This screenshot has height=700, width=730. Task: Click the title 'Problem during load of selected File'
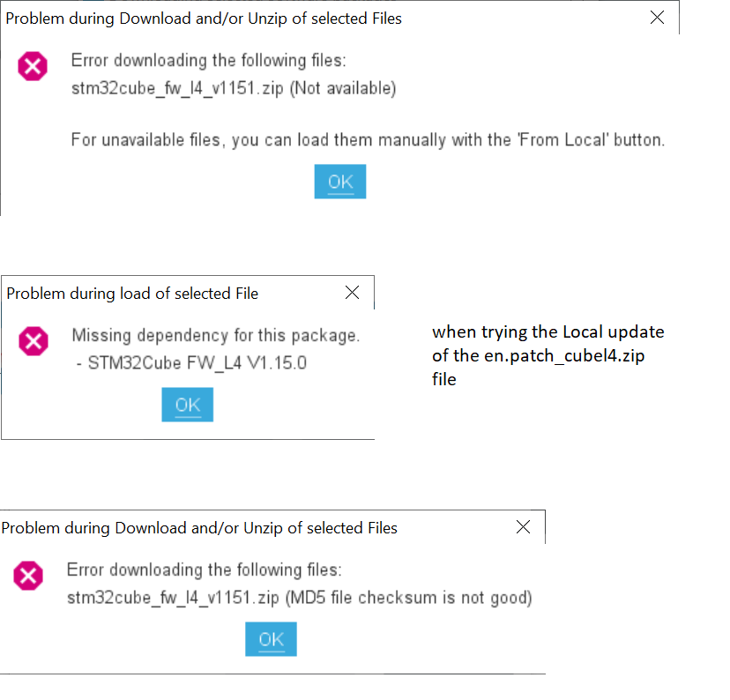132,294
